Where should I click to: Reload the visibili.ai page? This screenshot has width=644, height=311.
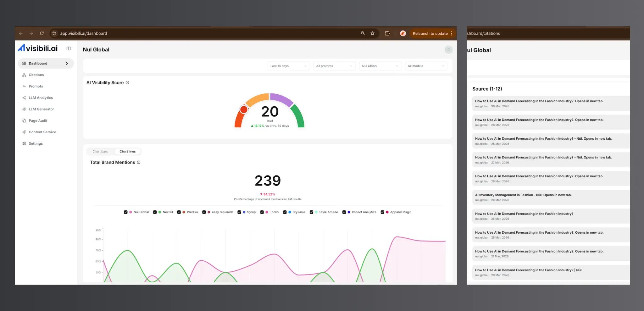[x=42, y=33]
